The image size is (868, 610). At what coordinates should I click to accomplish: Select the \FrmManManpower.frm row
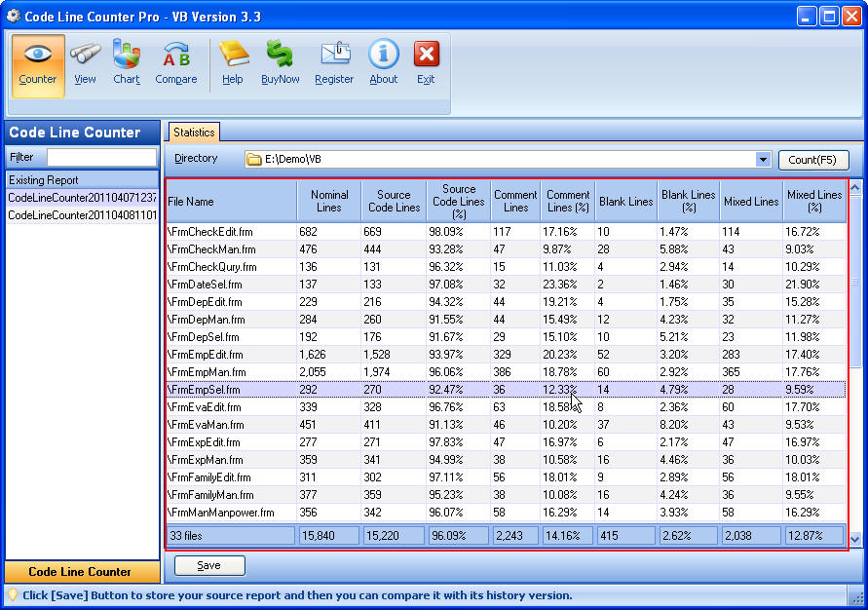tap(506, 513)
